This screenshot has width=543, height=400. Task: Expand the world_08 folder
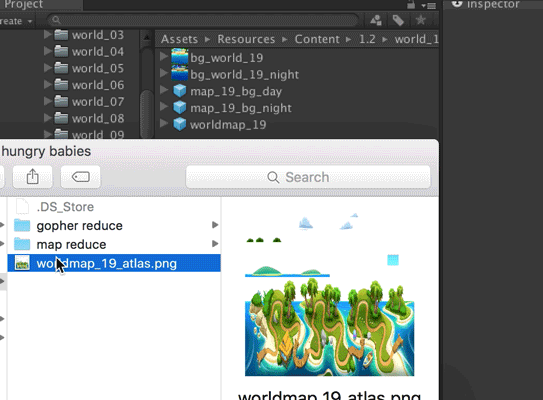48,118
